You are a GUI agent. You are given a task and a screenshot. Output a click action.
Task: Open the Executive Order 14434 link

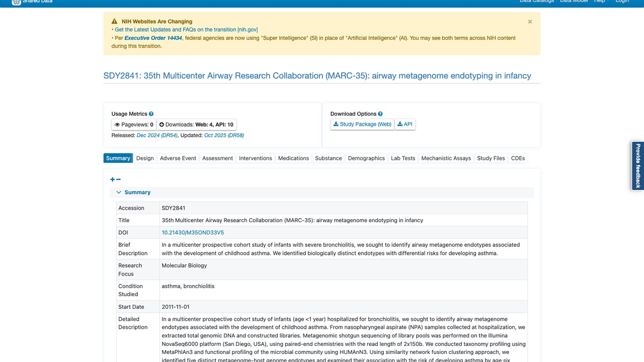[x=153, y=38]
